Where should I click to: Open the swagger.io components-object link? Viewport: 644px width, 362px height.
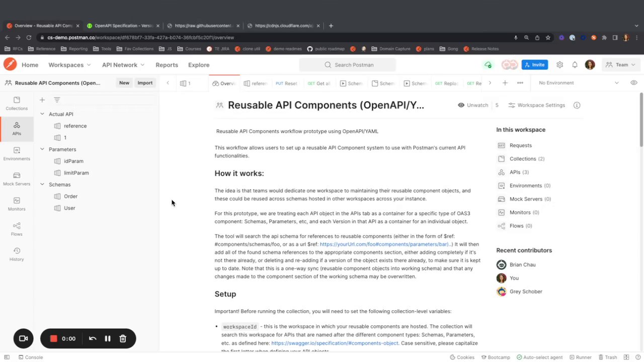(335, 343)
